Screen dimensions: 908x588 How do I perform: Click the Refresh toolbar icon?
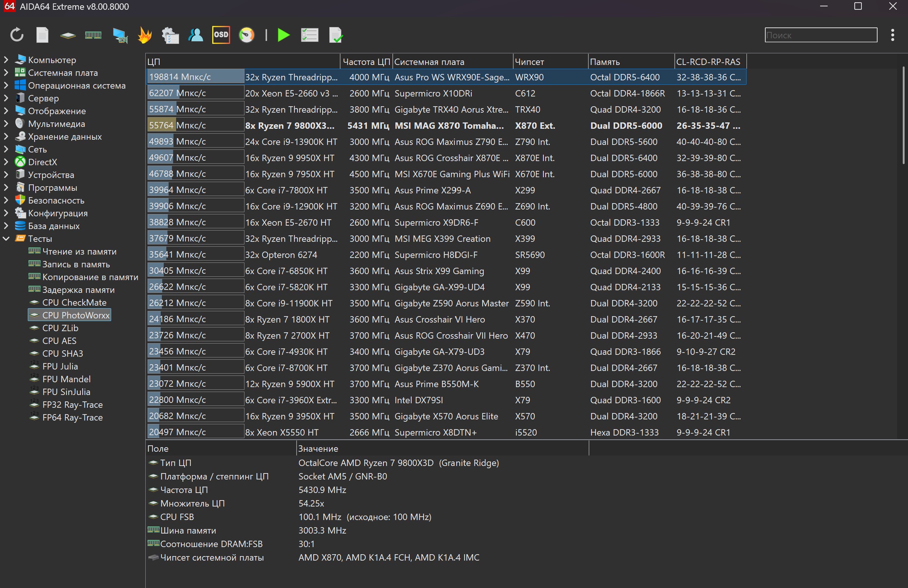tap(17, 35)
